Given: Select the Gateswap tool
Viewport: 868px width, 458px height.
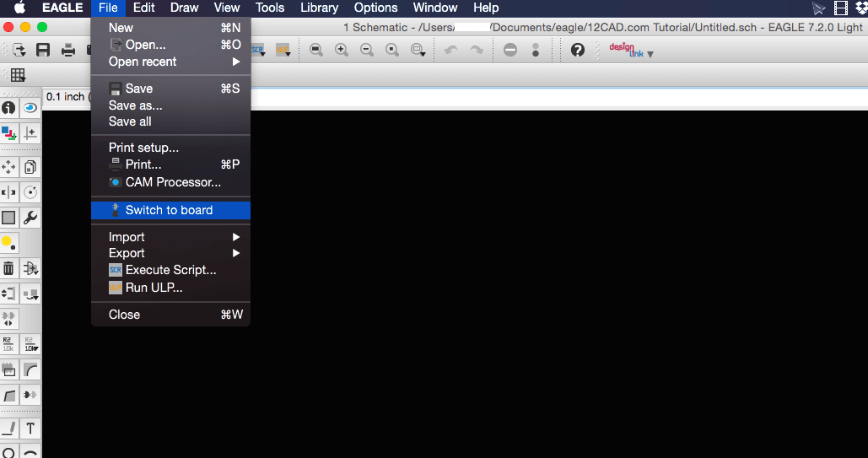Looking at the screenshot, I should click(x=8, y=319).
